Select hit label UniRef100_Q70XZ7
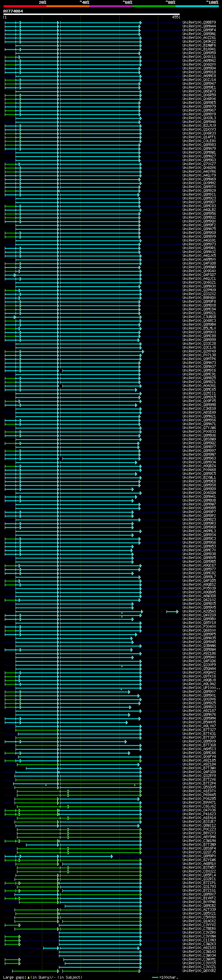 tap(199, 164)
